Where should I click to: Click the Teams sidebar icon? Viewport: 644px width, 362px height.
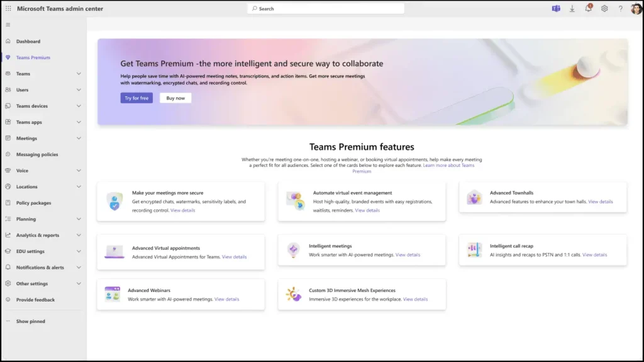point(8,73)
